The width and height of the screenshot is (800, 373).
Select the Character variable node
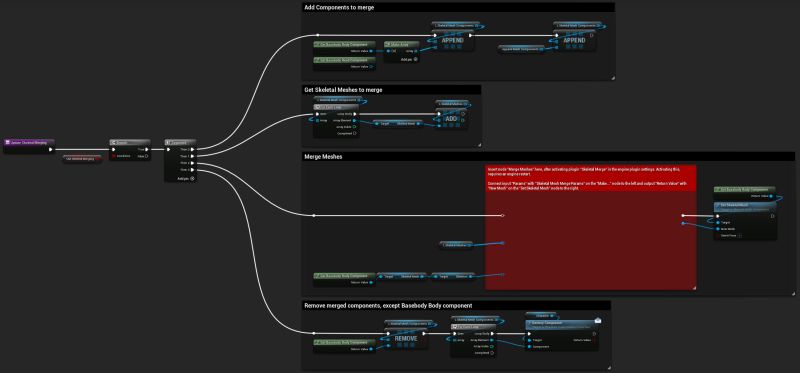click(541, 315)
